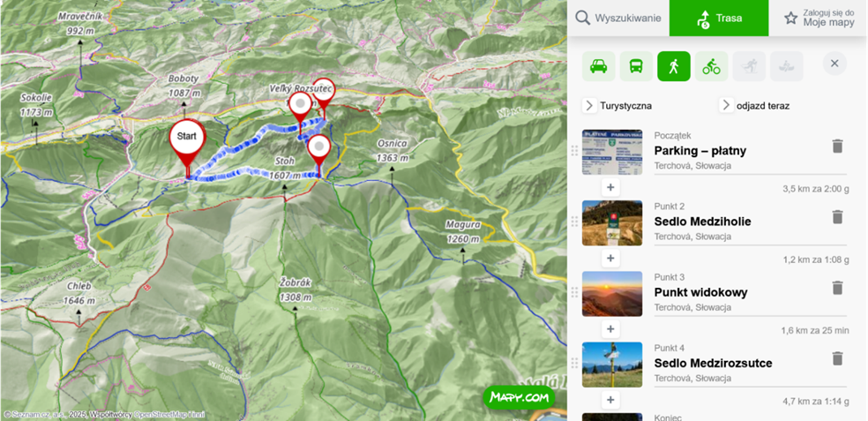Open Zaloguj się do Moje mapy

819,19
